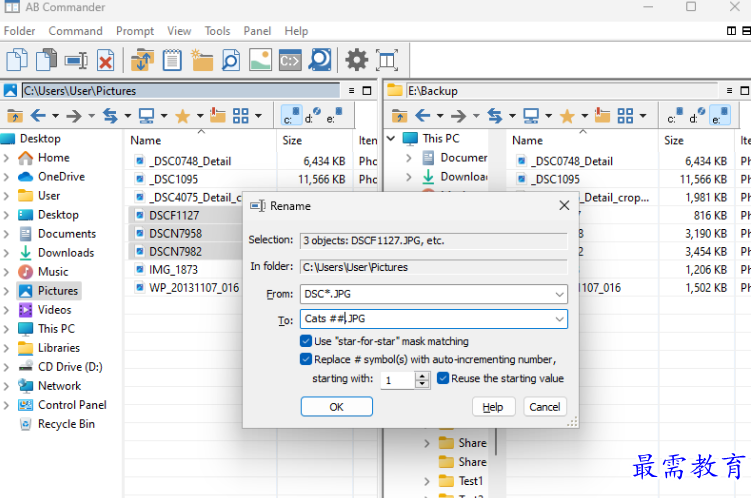The image size is (754, 498).
Task: Click OK in the Rename dialog
Action: click(337, 407)
